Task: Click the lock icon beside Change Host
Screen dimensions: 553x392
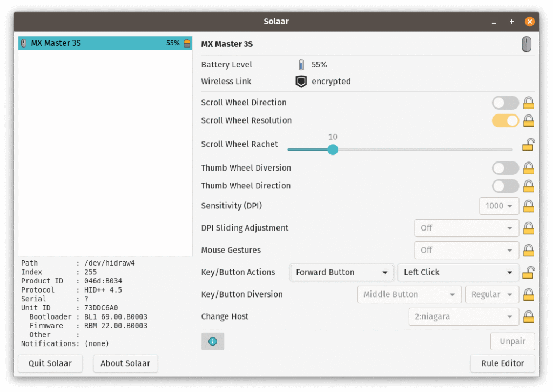Action: pos(529,316)
